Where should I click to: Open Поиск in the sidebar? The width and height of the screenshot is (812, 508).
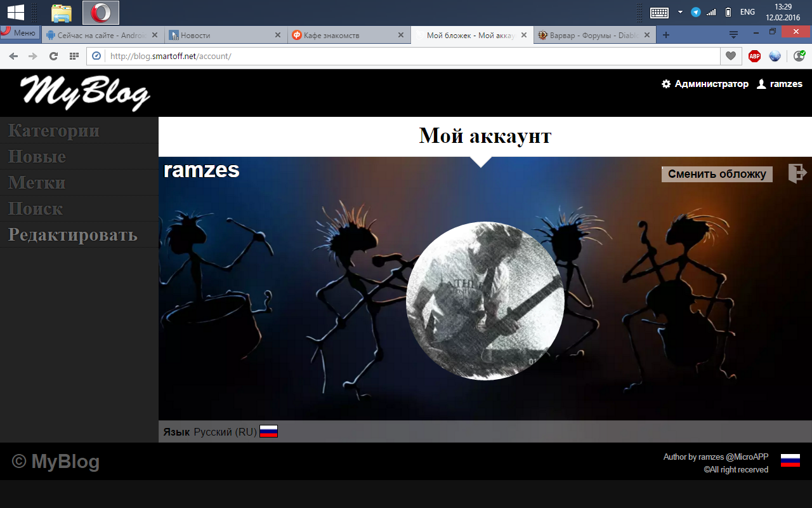(x=79, y=208)
